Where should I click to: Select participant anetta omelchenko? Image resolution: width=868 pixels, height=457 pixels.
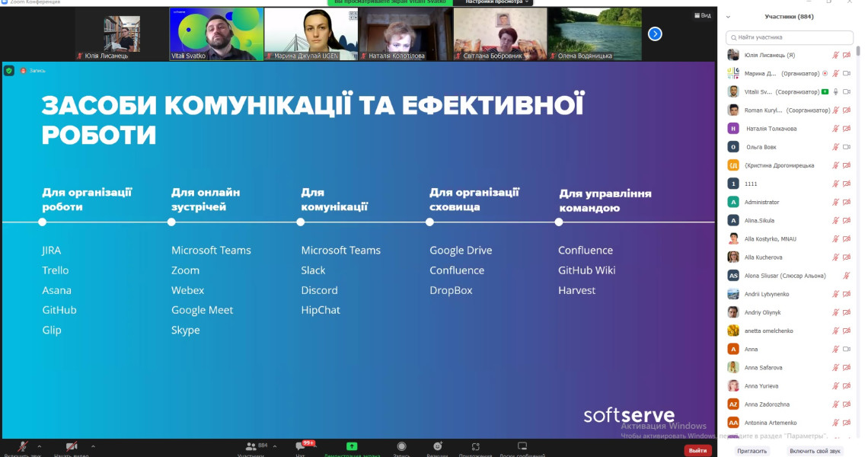click(790, 331)
